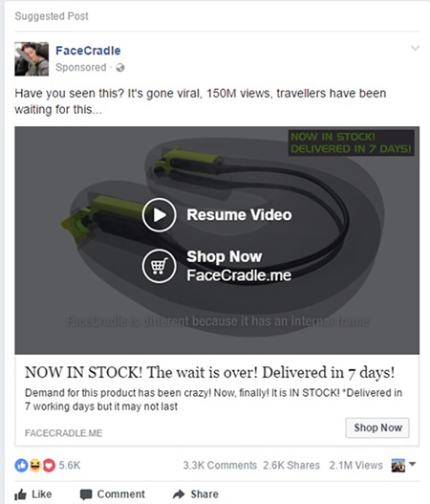This screenshot has height=504, width=430.
Task: Click the Share arrow button
Action: coord(195,494)
